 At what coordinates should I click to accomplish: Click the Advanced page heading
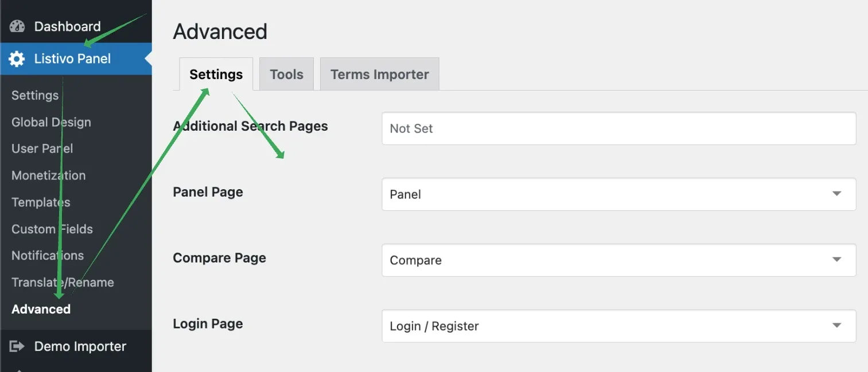220,31
